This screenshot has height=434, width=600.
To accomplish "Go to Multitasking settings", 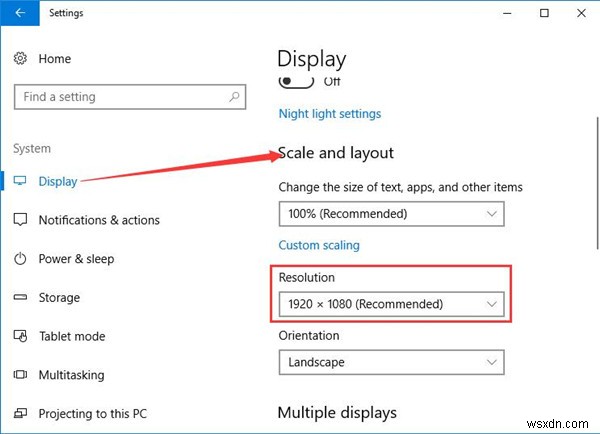I will (72, 375).
